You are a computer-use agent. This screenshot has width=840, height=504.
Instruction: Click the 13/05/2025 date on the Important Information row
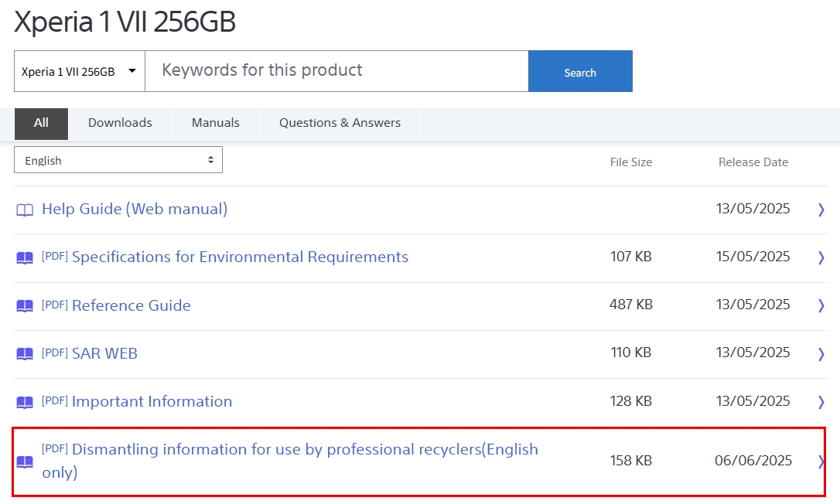[x=753, y=401]
